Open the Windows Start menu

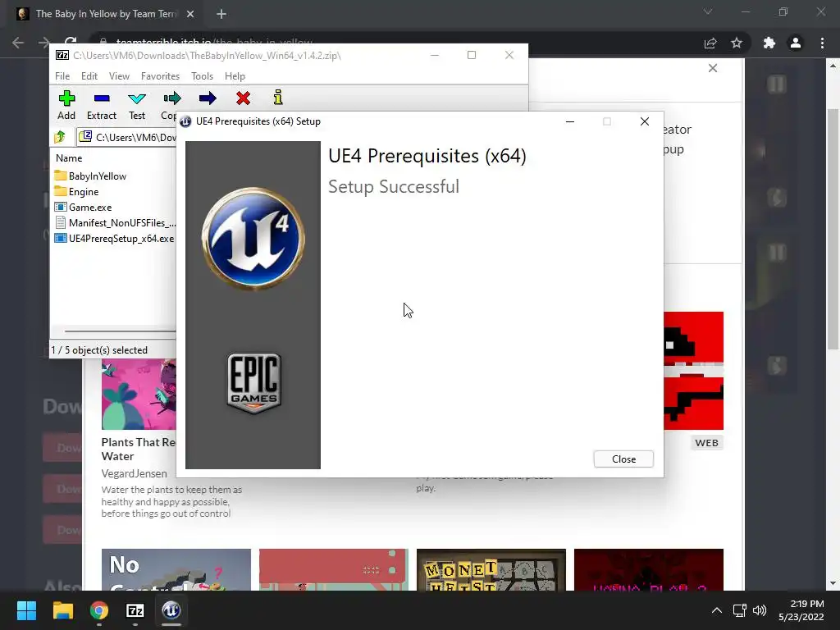(x=26, y=610)
